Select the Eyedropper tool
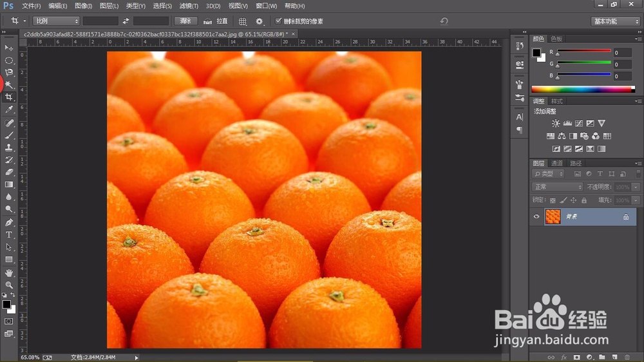This screenshot has width=644, height=362. point(8,110)
